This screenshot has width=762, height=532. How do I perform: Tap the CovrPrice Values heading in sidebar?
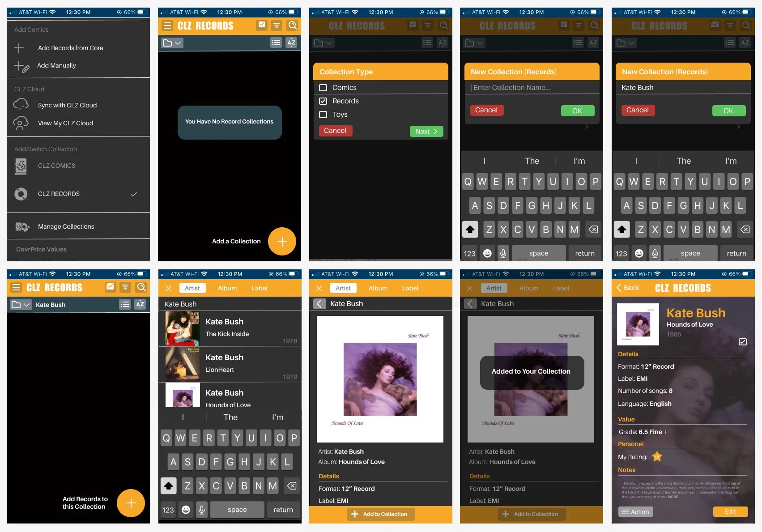(x=41, y=250)
